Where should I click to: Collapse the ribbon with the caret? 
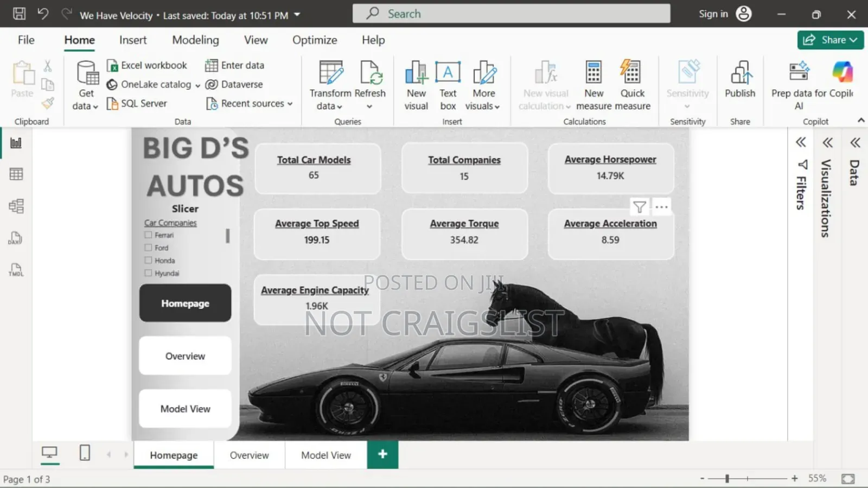(861, 120)
